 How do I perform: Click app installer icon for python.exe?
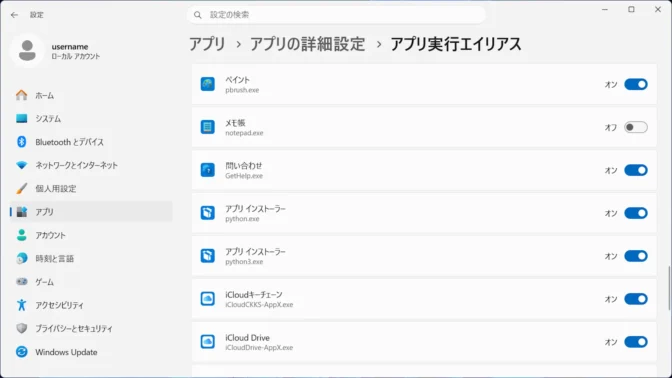pos(207,213)
